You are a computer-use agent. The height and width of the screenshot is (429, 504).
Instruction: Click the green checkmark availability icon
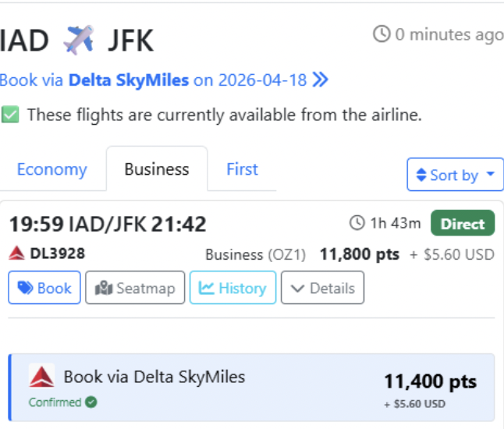tap(10, 115)
